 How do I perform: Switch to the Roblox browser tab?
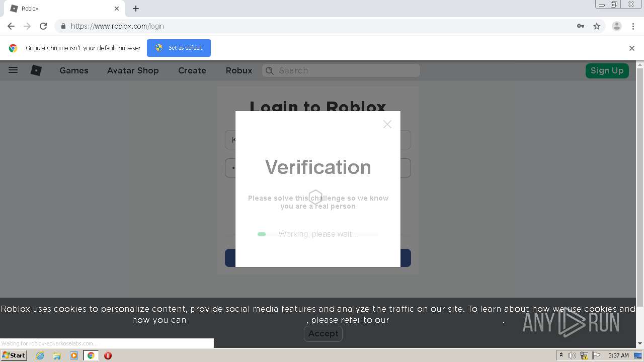tap(64, 9)
